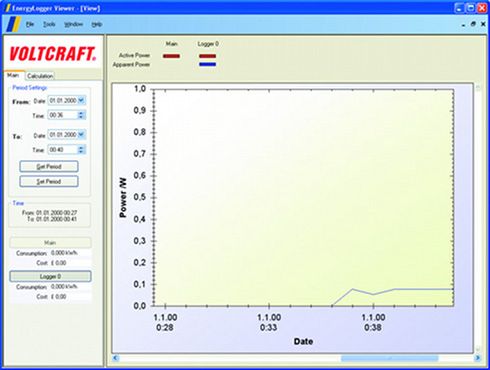
Task: Click into the To time field
Action: [x=63, y=150]
